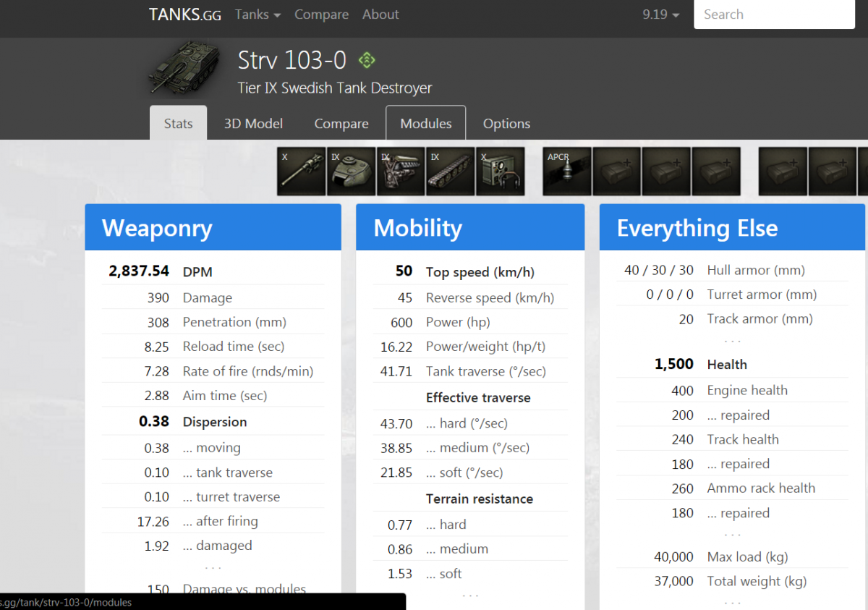Focus the Search input field
The height and width of the screenshot is (610, 868).
click(774, 14)
